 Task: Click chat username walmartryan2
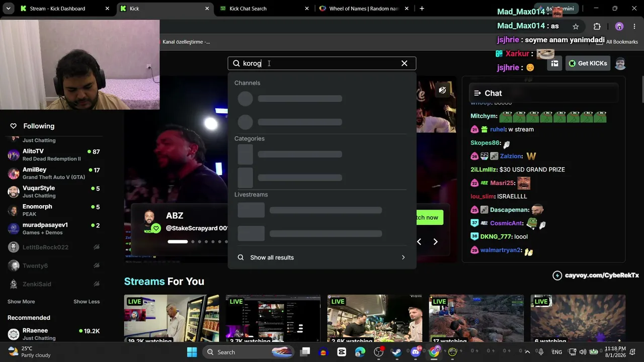[x=500, y=250]
